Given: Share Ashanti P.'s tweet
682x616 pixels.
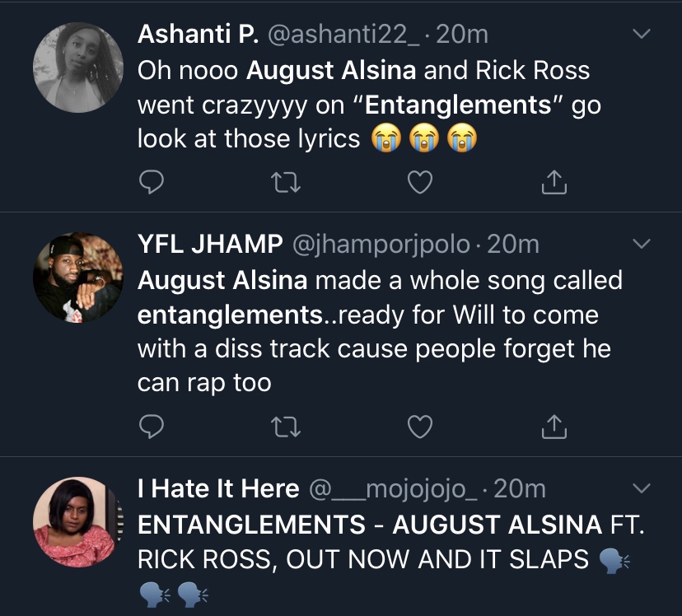Looking at the screenshot, I should [x=554, y=182].
